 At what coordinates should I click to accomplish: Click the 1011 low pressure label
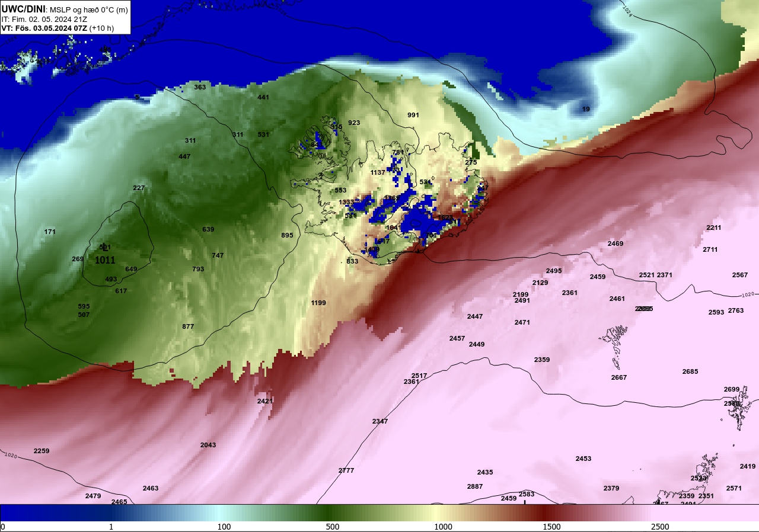point(105,259)
